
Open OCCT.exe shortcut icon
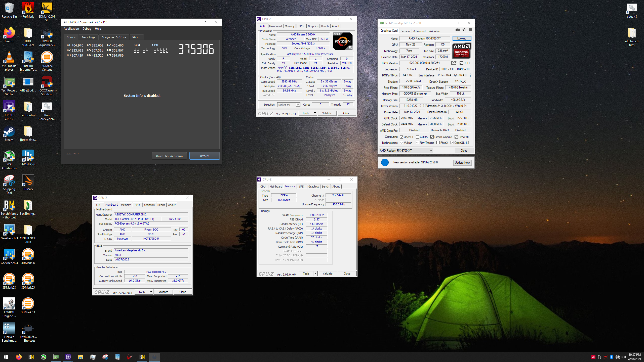click(47, 86)
